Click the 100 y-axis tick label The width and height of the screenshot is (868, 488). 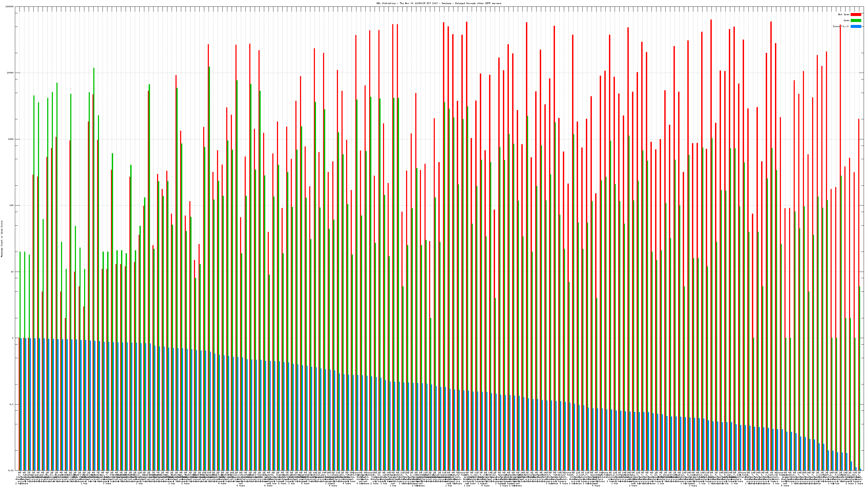point(12,206)
